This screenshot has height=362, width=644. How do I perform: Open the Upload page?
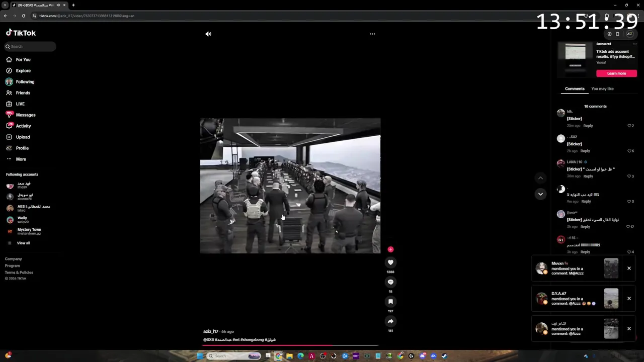18,137
